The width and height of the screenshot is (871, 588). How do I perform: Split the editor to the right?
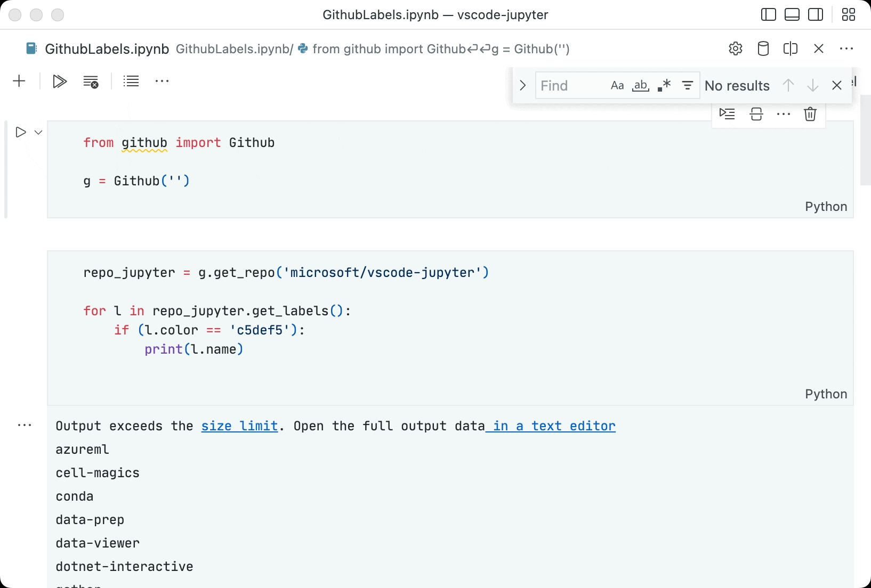point(791,49)
